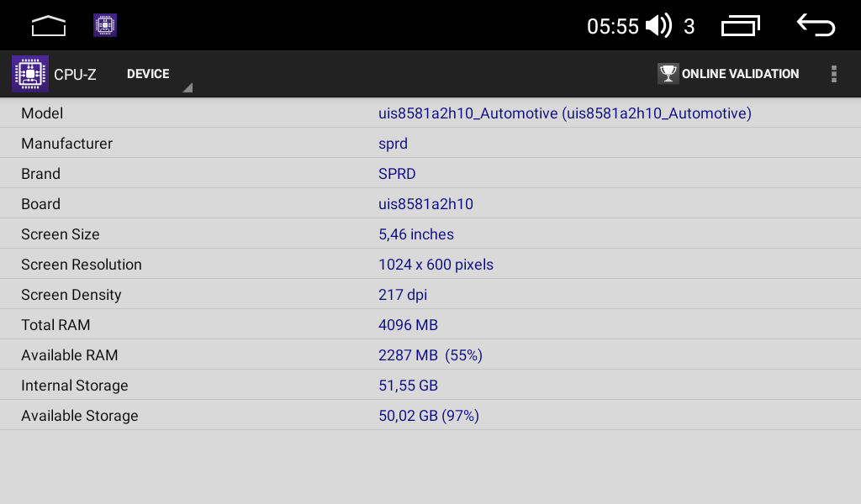Viewport: 861px width, 504px height.
Task: Click the Online Validation trophy icon
Action: [668, 73]
